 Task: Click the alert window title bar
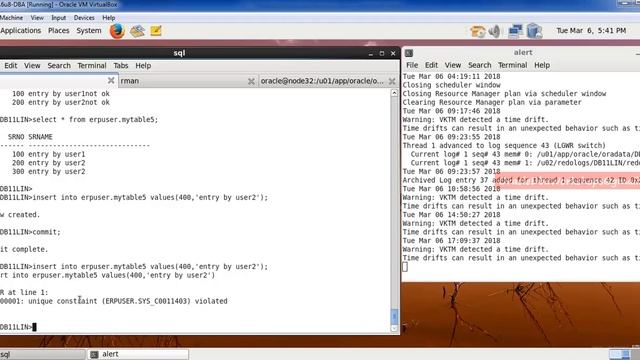[523, 53]
